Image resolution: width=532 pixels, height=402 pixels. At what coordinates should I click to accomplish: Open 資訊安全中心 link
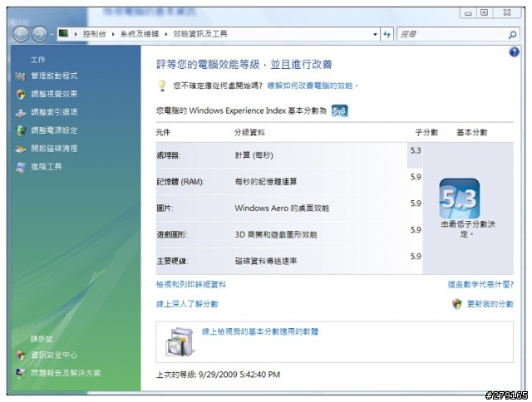[x=54, y=355]
